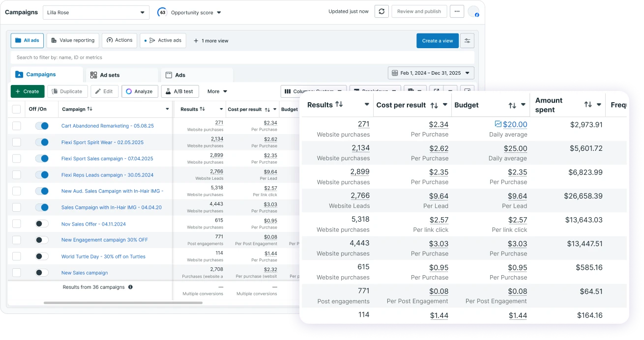Viewport: 644px width, 340px height.
Task: Click Cost per result sort arrows in main table
Action: [267, 110]
